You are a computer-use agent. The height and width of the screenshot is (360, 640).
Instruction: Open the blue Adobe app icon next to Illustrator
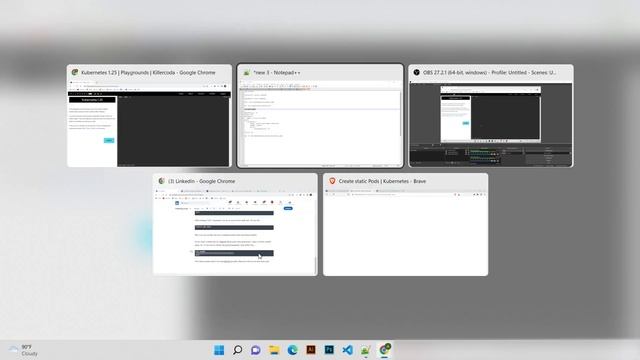[x=329, y=350]
